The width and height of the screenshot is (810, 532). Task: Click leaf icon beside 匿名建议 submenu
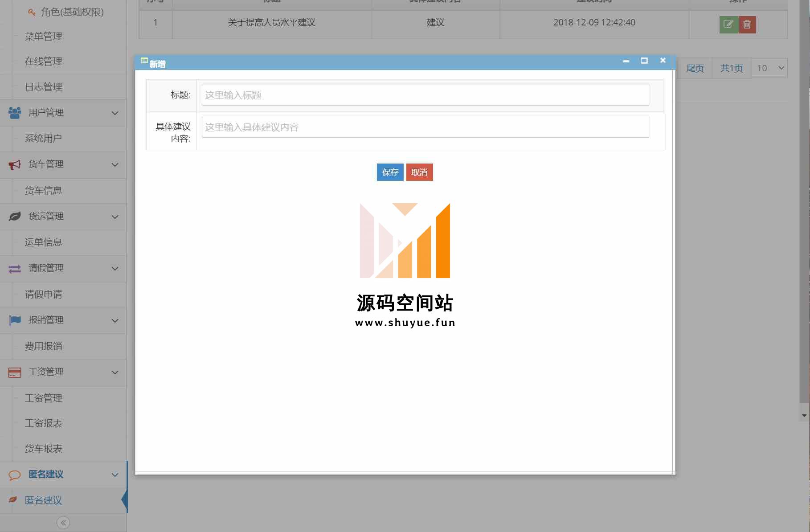point(13,500)
